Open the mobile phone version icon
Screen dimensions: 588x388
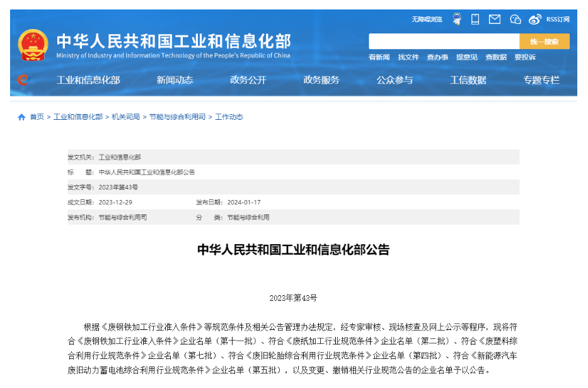tap(475, 20)
